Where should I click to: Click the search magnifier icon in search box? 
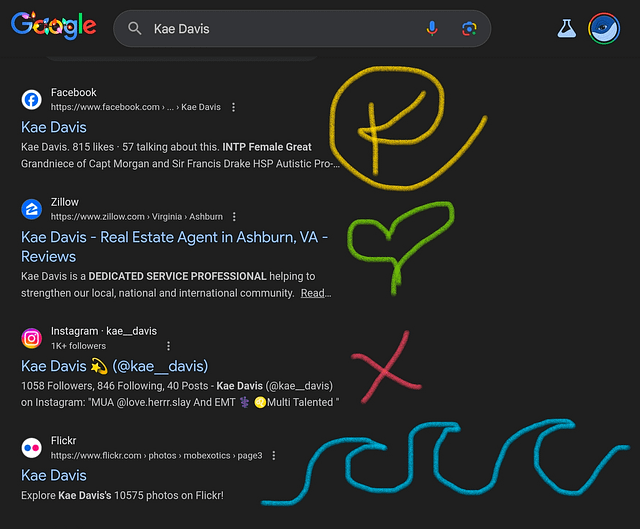click(x=135, y=29)
